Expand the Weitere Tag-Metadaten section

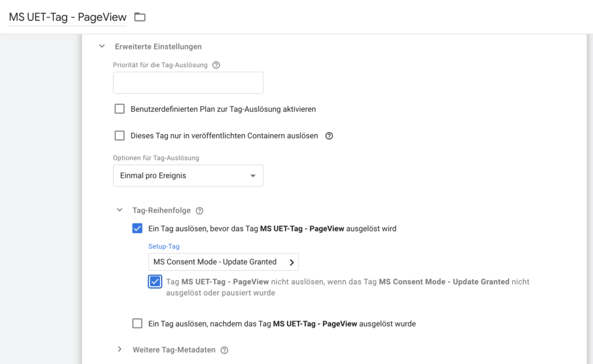tap(119, 350)
